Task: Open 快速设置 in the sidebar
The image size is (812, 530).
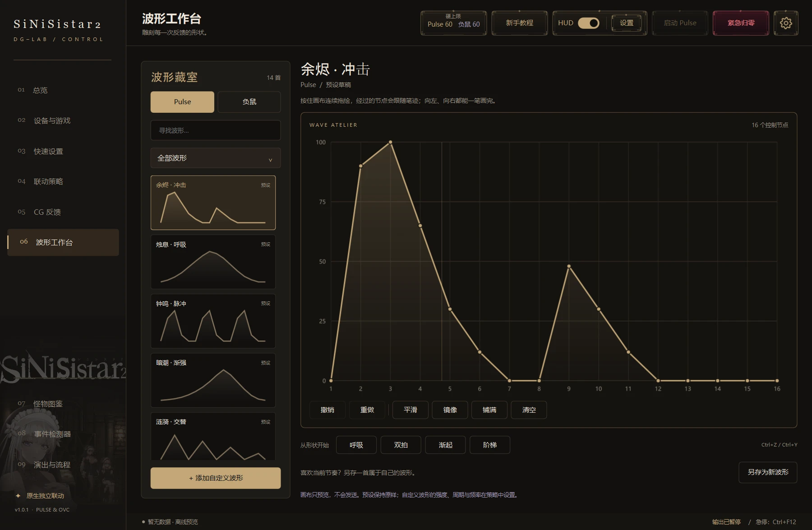Action: coord(63,151)
